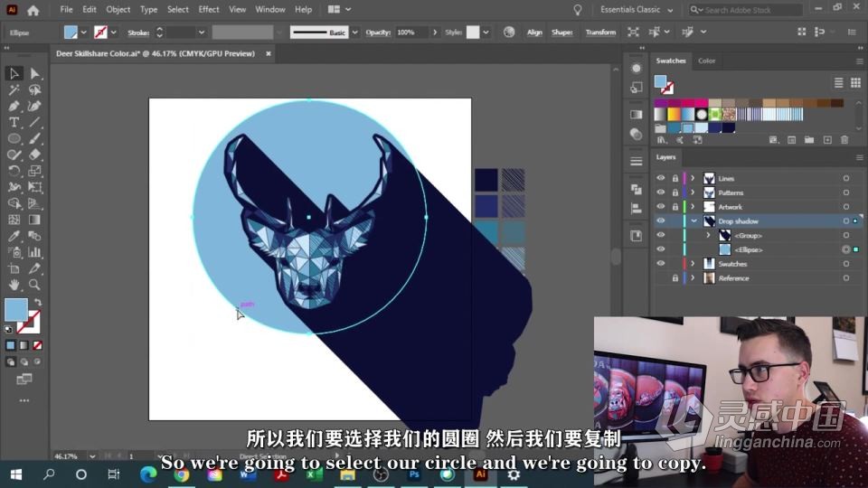Screen dimensions: 868x488
Task: Expand the Patterns layer
Action: (x=693, y=192)
